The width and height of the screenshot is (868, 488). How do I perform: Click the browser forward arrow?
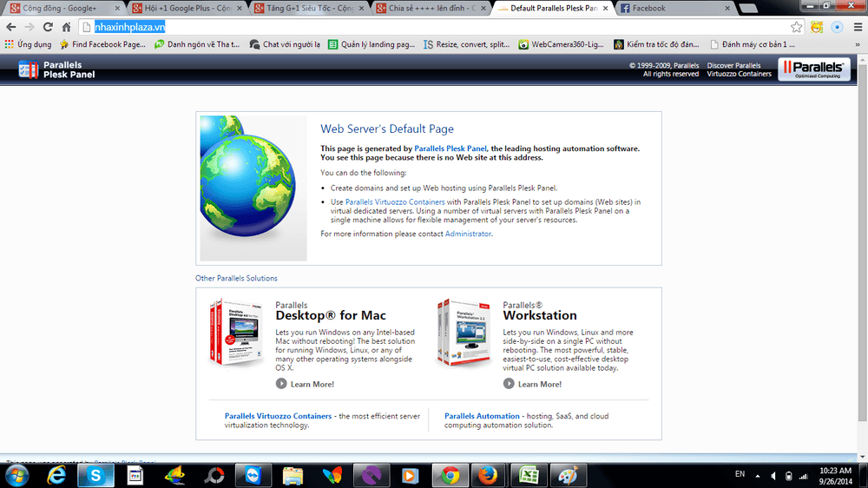(x=30, y=27)
